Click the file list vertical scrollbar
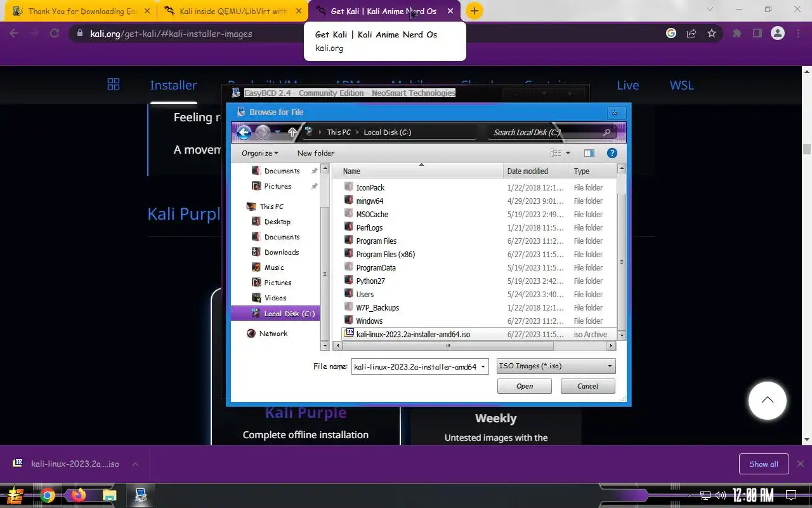This screenshot has width=812, height=508. pos(622,262)
